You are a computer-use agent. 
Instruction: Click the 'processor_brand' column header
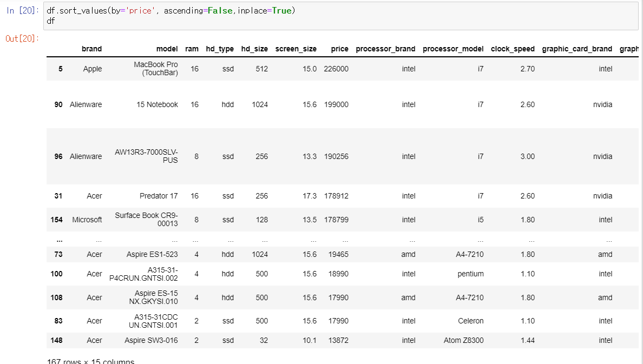pyautogui.click(x=385, y=49)
